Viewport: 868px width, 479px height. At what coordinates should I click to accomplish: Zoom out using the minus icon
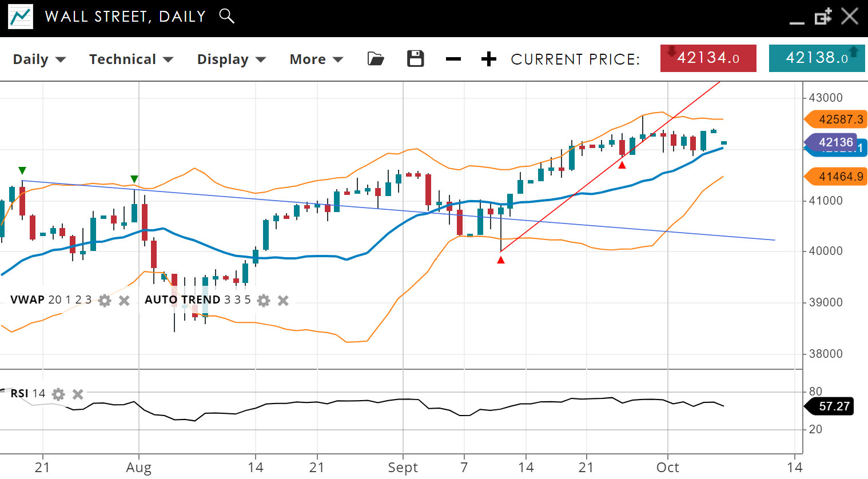453,59
